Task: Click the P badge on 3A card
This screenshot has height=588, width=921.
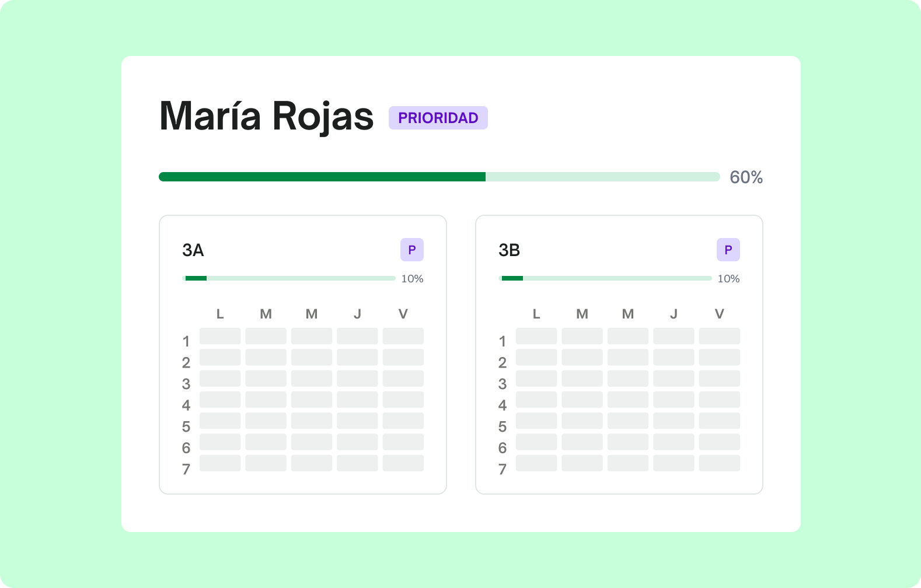Action: point(411,250)
